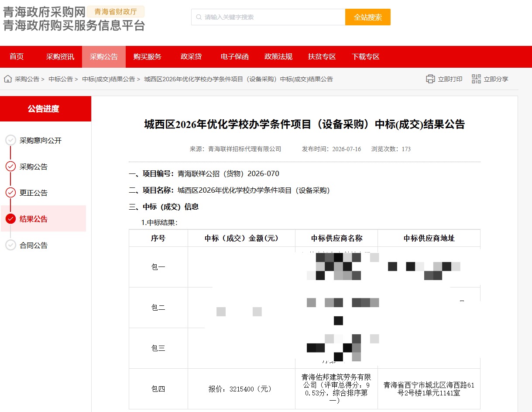This screenshot has width=532, height=412.
Task: Click the 包二 row cell
Action: (158, 308)
